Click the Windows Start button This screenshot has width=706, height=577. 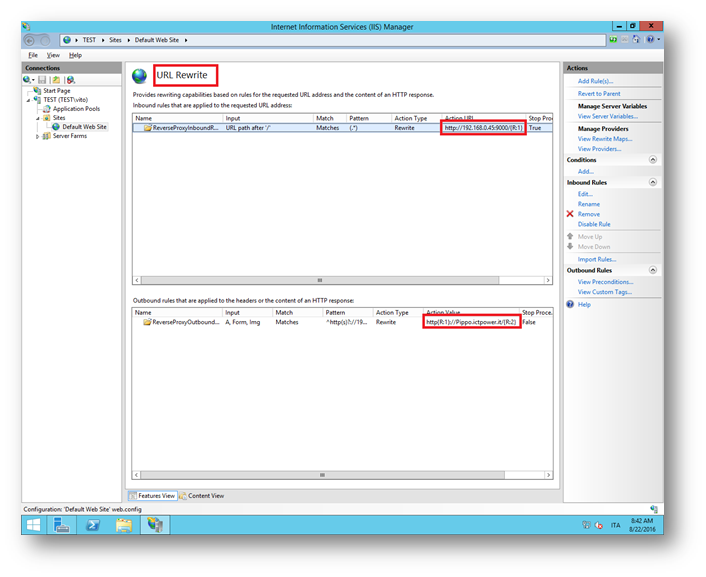[x=33, y=524]
